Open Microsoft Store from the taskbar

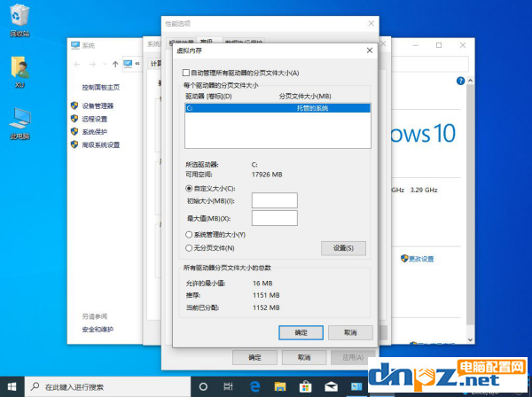point(305,386)
